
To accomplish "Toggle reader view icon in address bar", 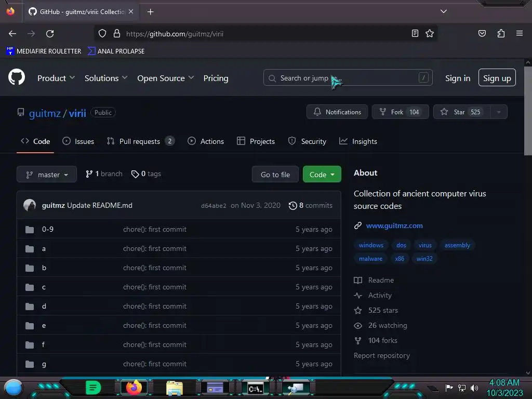I will tap(415, 33).
